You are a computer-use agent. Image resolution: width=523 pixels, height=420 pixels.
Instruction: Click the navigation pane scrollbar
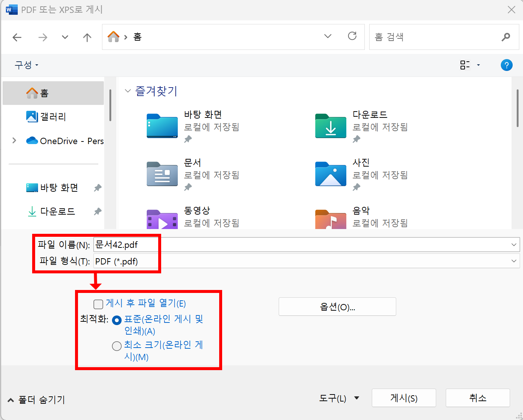(110, 105)
